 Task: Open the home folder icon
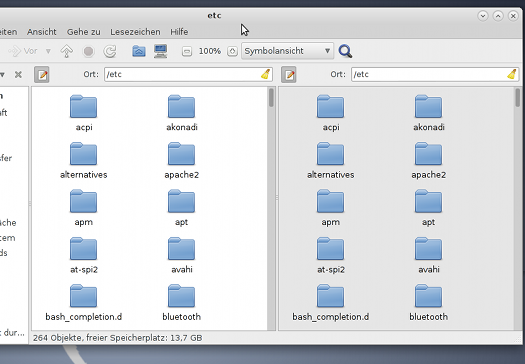click(139, 51)
